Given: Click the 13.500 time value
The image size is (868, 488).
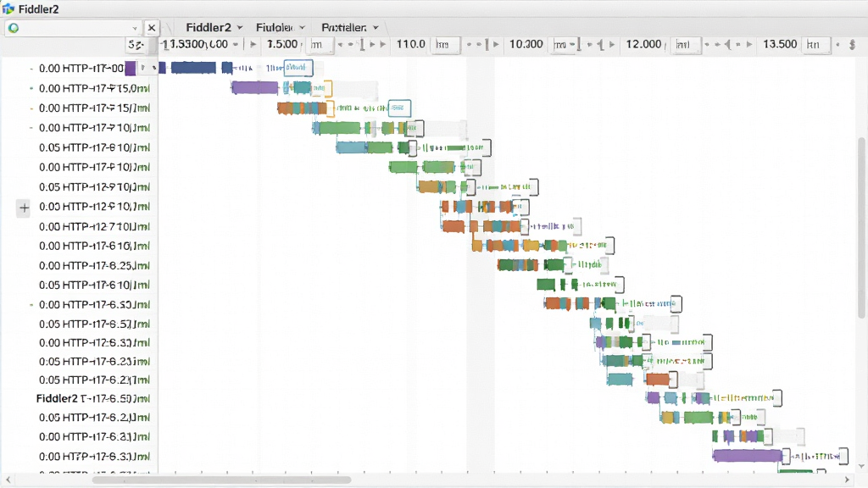Looking at the screenshot, I should (x=780, y=44).
